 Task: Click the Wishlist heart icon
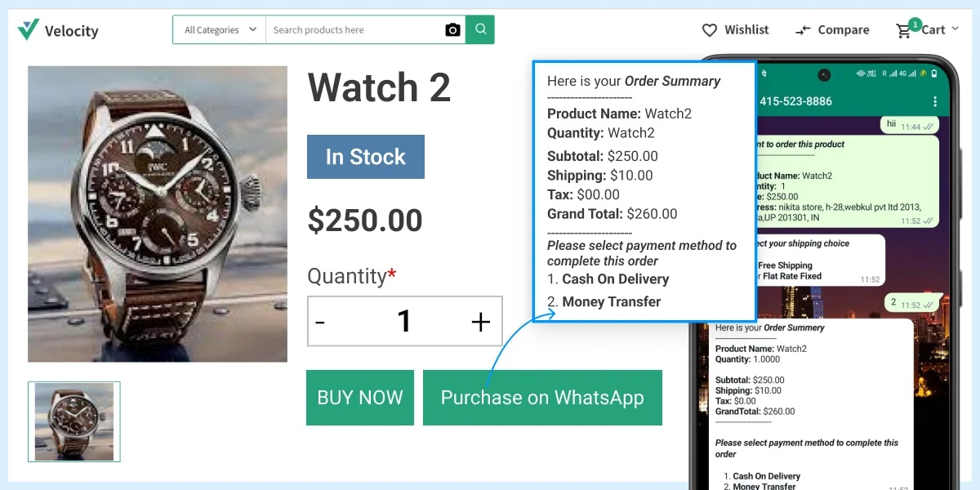click(x=710, y=30)
